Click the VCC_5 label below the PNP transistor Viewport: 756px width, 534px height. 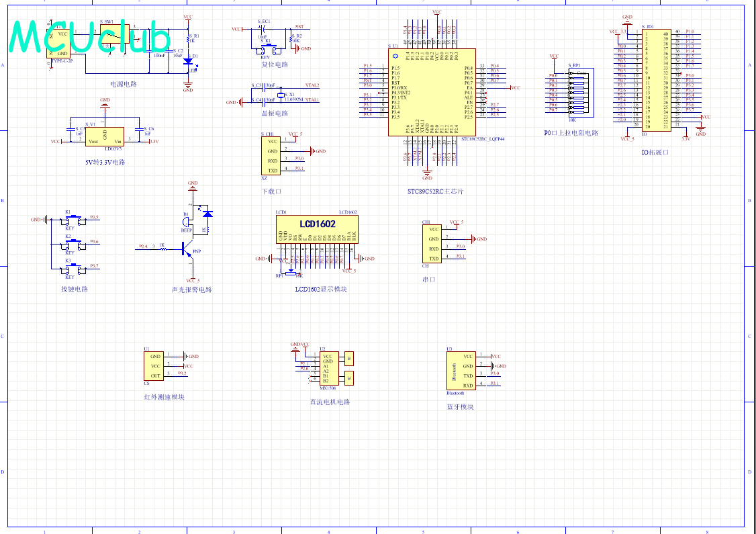coord(193,280)
